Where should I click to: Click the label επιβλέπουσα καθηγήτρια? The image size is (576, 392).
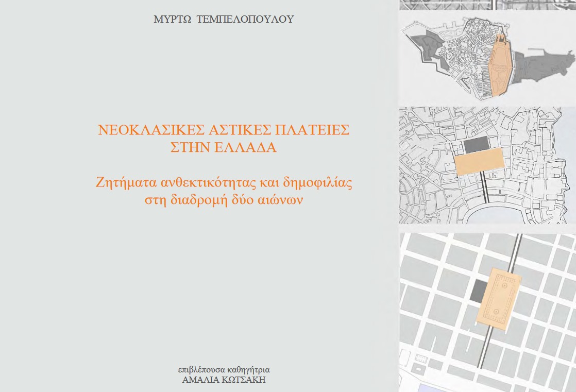tap(224, 369)
